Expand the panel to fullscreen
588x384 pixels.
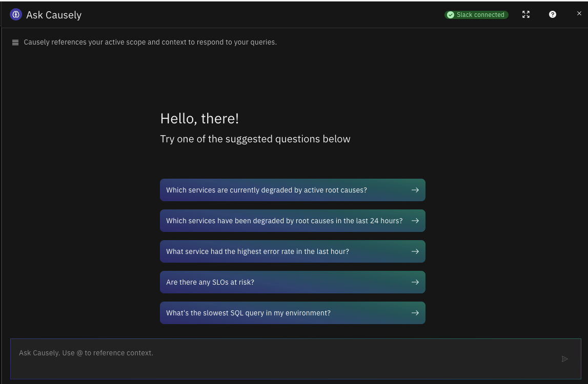tap(526, 15)
